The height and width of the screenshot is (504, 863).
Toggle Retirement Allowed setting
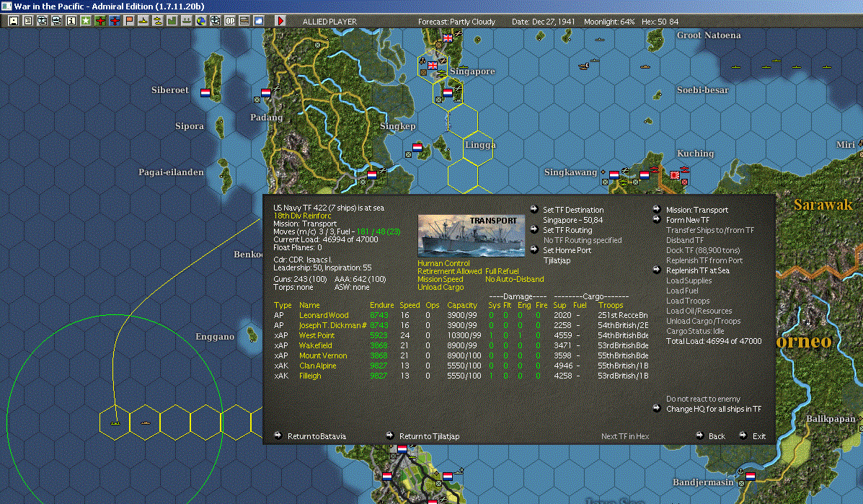tap(450, 271)
